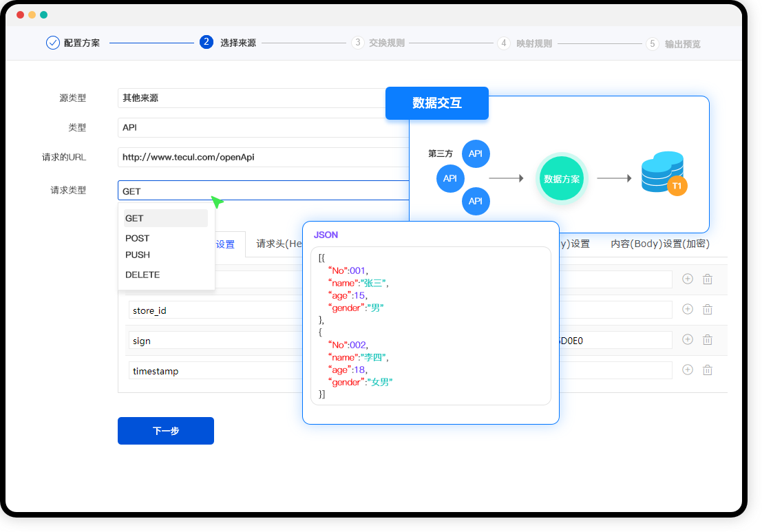The height and width of the screenshot is (532, 762).
Task: Switch to the 请求头 tab
Action: point(279,244)
